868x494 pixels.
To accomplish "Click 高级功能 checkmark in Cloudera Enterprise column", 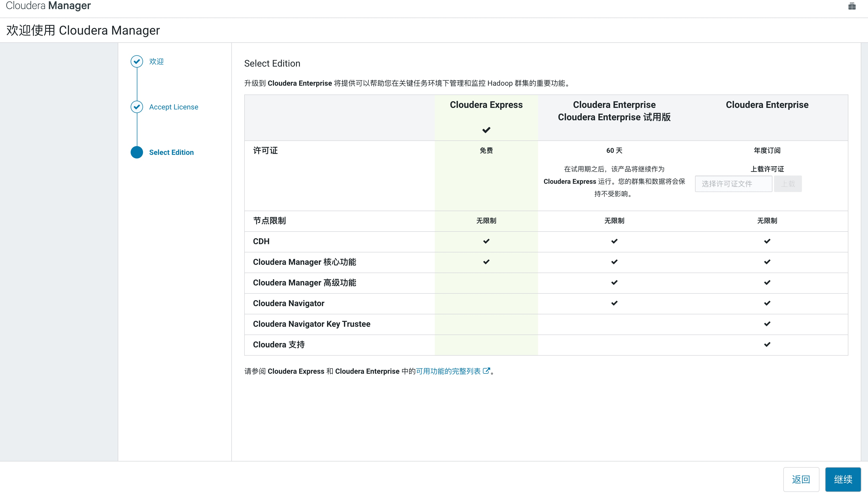I will coord(767,283).
